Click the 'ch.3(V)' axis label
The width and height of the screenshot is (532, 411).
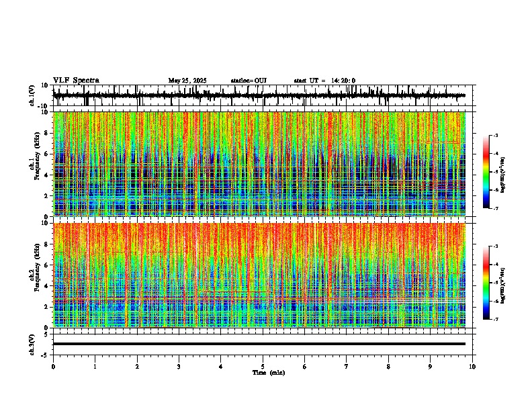click(x=32, y=345)
